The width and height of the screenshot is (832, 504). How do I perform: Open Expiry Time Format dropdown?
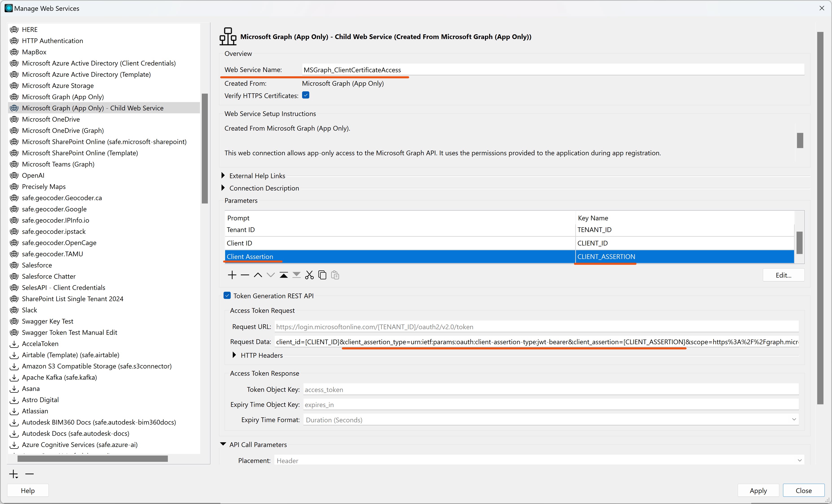click(551, 420)
